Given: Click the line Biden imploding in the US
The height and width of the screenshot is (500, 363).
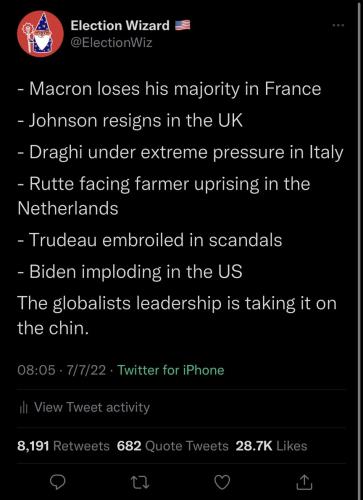Looking at the screenshot, I should [130, 272].
